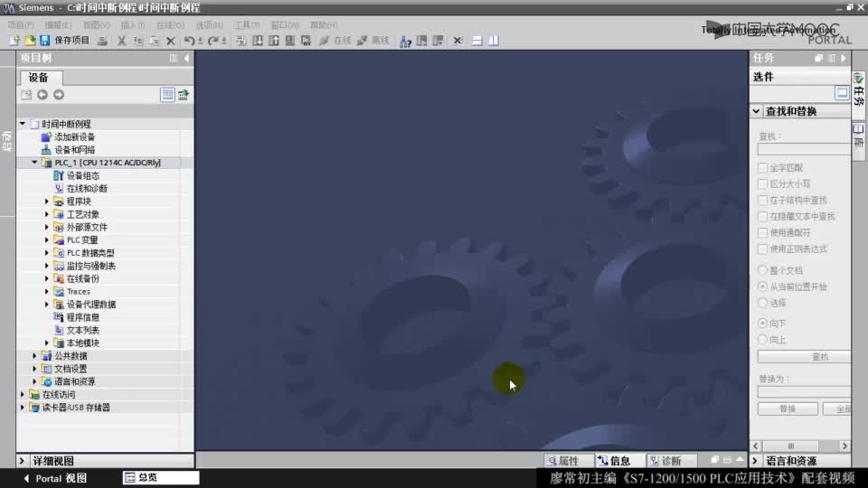Screen dimensions: 868x488
Task: Expand the 公共数据 node
Action: (x=34, y=356)
